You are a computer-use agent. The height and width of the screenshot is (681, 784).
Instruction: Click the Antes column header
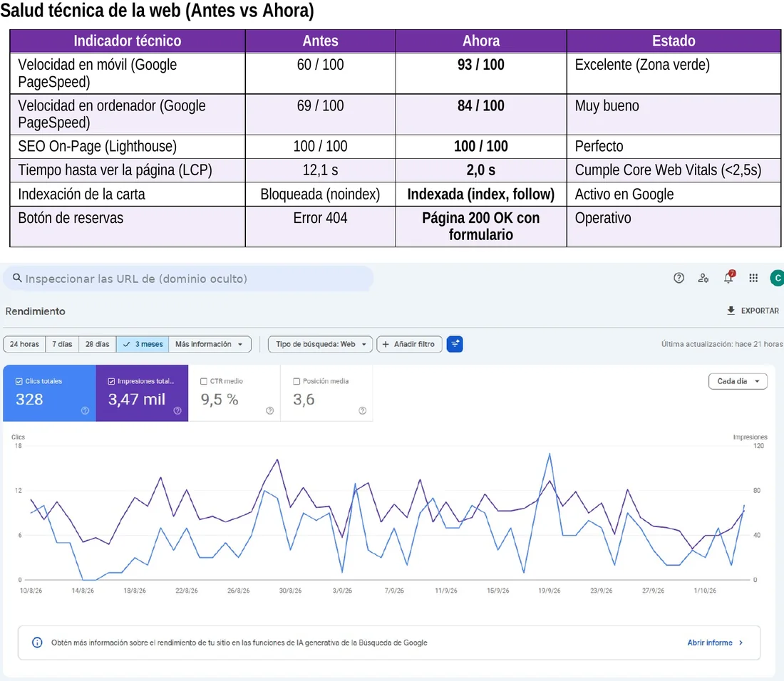pyautogui.click(x=320, y=41)
